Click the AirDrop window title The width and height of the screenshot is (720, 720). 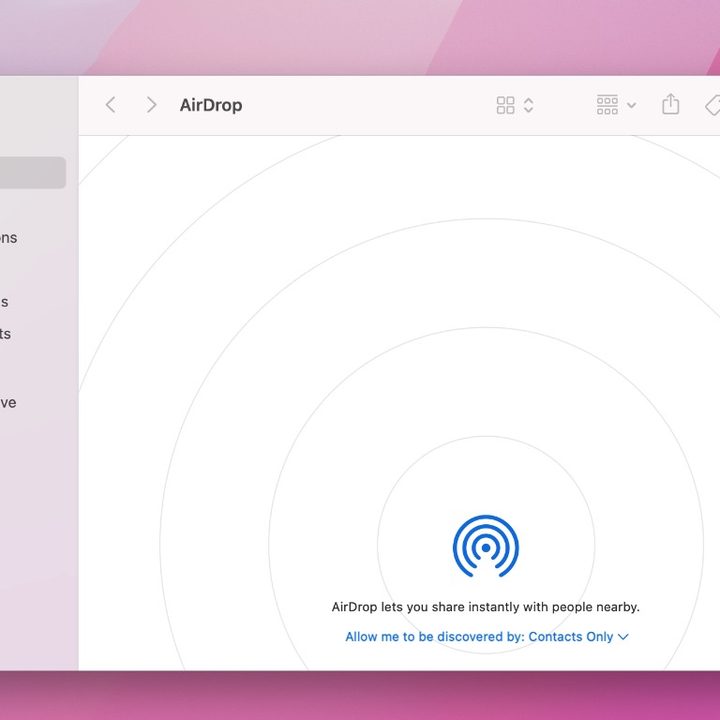[x=211, y=105]
